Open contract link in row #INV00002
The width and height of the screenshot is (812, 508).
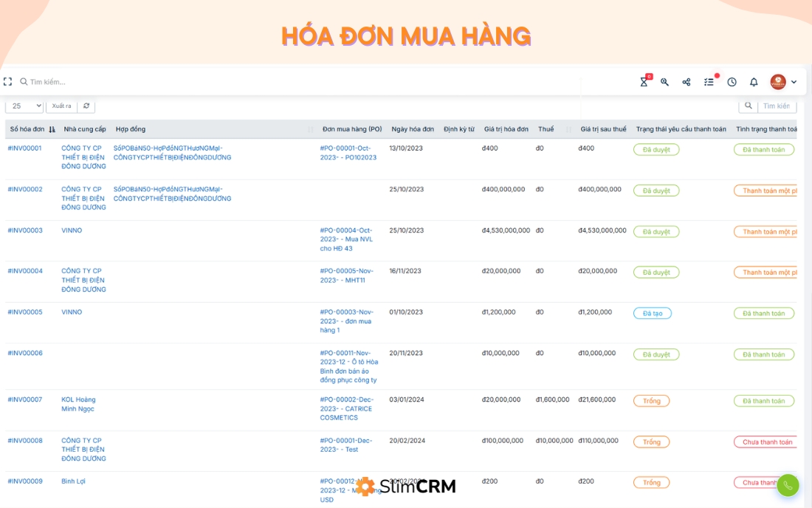[172, 194]
